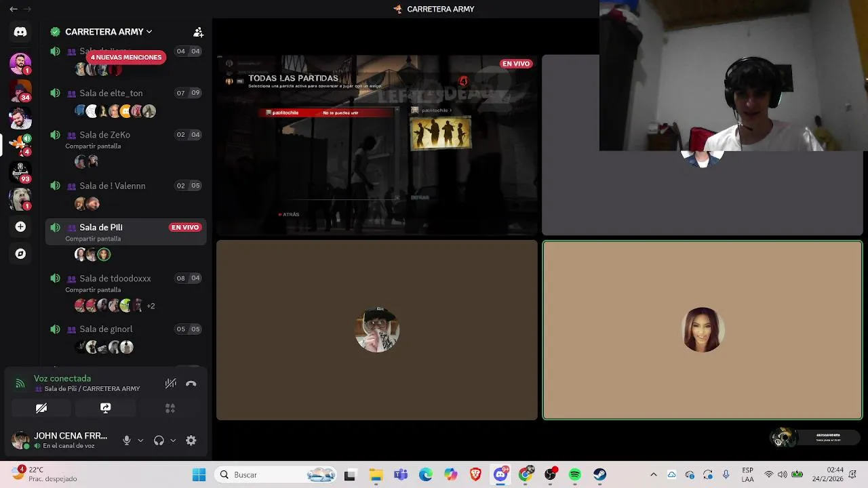Open Google Chrome from taskbar
Viewport: 868px width, 488px height.
[526, 474]
